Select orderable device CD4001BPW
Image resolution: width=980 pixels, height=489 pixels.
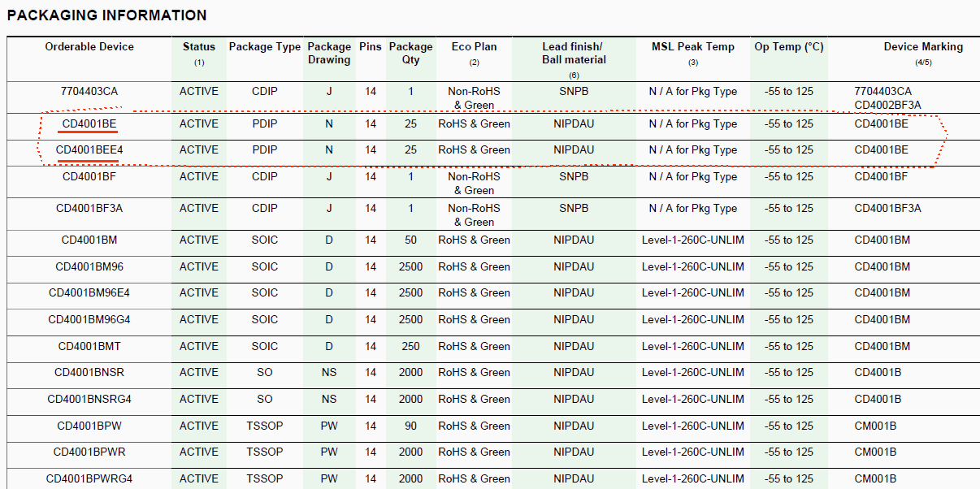(x=89, y=426)
